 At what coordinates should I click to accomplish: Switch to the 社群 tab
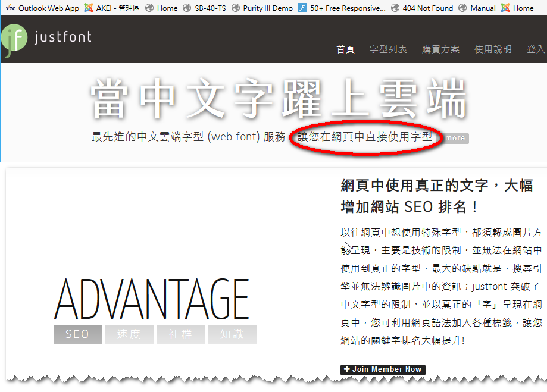[180, 334]
